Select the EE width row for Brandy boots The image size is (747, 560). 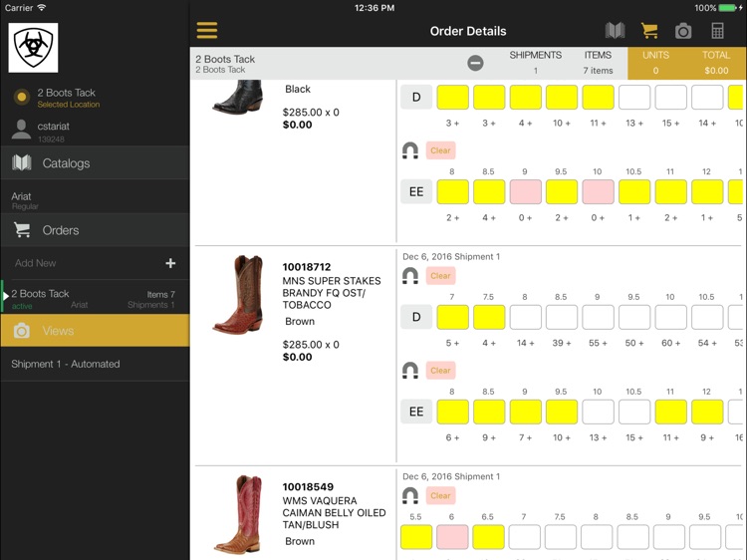(x=416, y=412)
